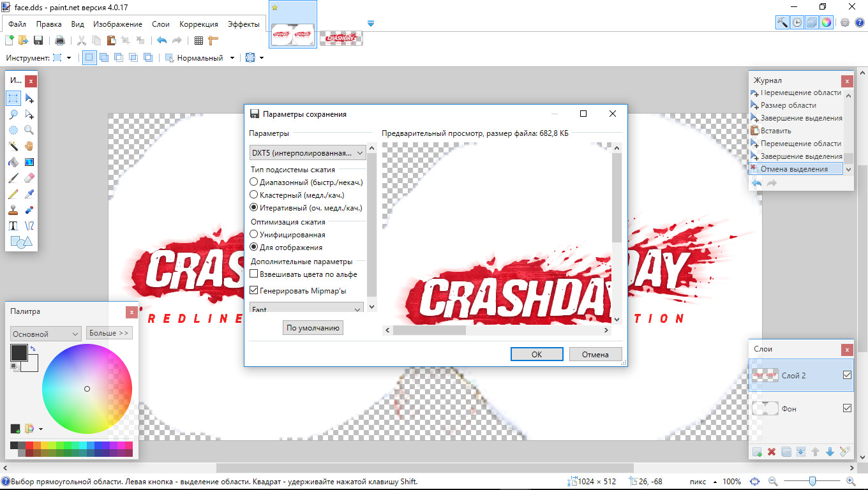The height and width of the screenshot is (490, 868).
Task: Expand the image list arrow beside thumbnails
Action: pos(371,24)
